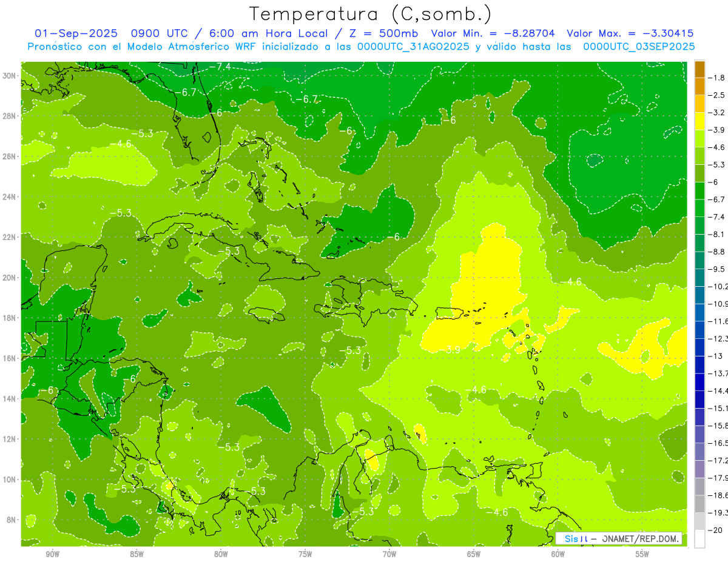Screen dimensions: 728x562
Task: Click the "60W" longitude axis label
Action: (558, 554)
